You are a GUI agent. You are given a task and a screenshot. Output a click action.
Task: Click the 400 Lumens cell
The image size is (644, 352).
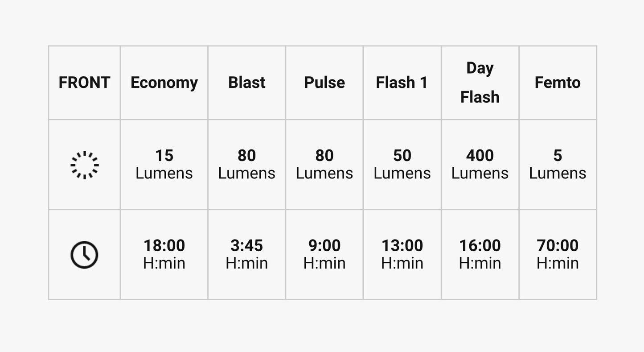tap(480, 164)
